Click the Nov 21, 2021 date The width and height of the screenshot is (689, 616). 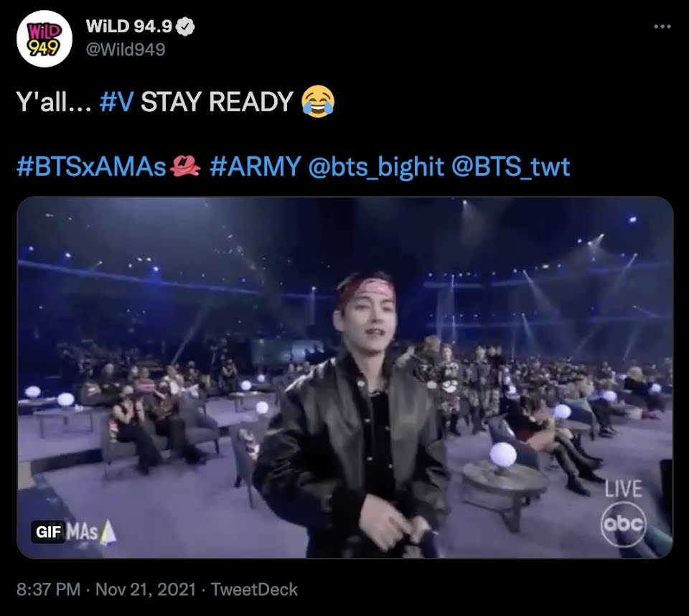coord(146,589)
